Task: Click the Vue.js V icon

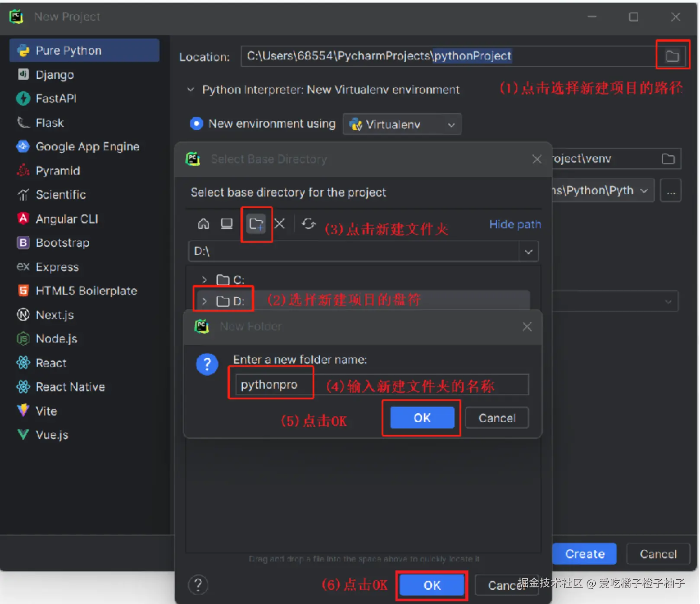Action: click(x=23, y=434)
